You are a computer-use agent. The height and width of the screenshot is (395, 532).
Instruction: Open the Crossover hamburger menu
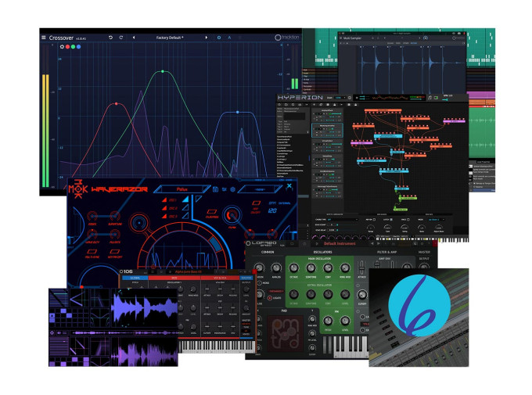coord(45,37)
